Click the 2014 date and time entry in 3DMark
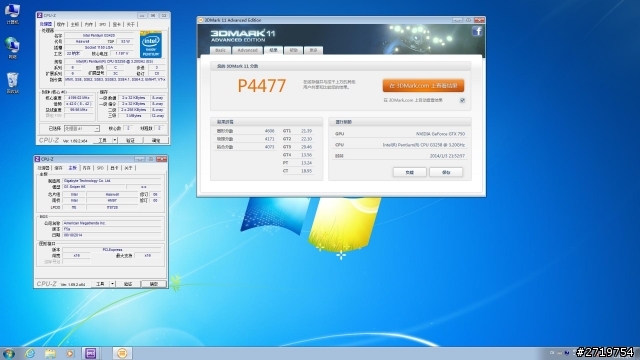640x360 pixels. (x=447, y=156)
